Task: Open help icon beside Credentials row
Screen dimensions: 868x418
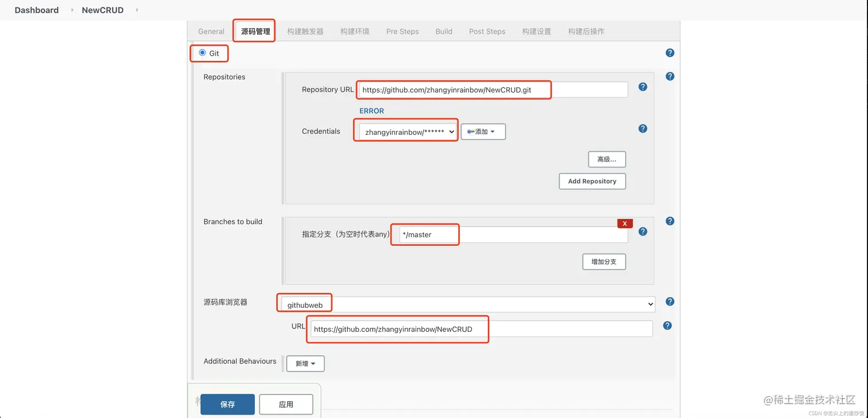Action: click(x=643, y=129)
